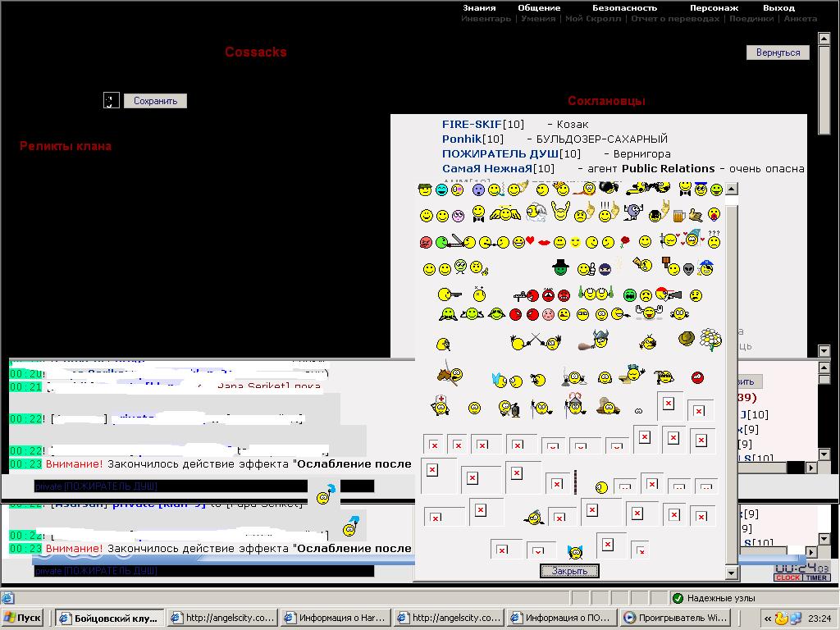Click the Выход menu item
The width and height of the screenshot is (840, 630).
(x=779, y=7)
